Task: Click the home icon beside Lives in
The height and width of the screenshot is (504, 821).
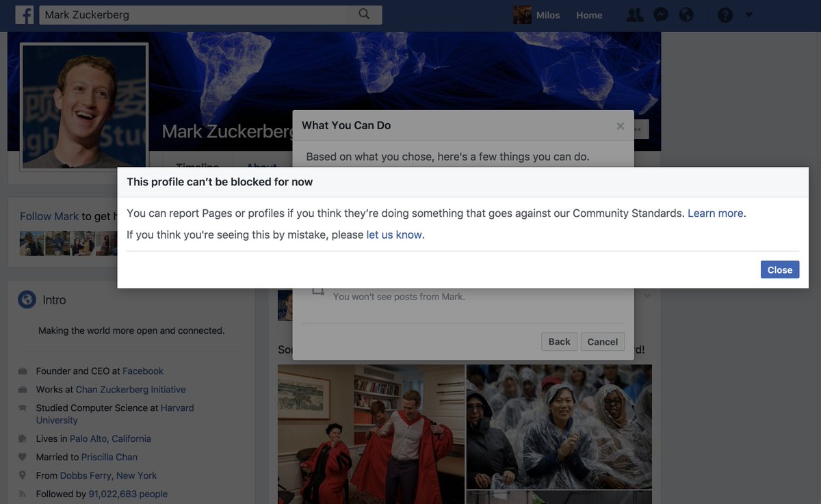Action: coord(23,439)
